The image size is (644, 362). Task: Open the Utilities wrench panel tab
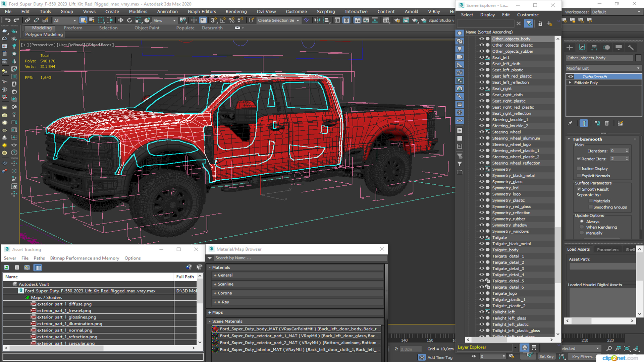pyautogui.click(x=631, y=48)
